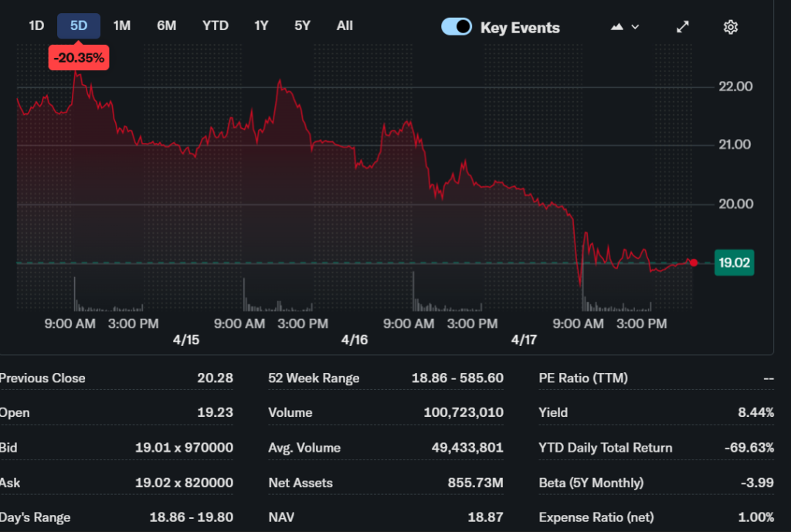Open the chart settings gear icon

[730, 27]
